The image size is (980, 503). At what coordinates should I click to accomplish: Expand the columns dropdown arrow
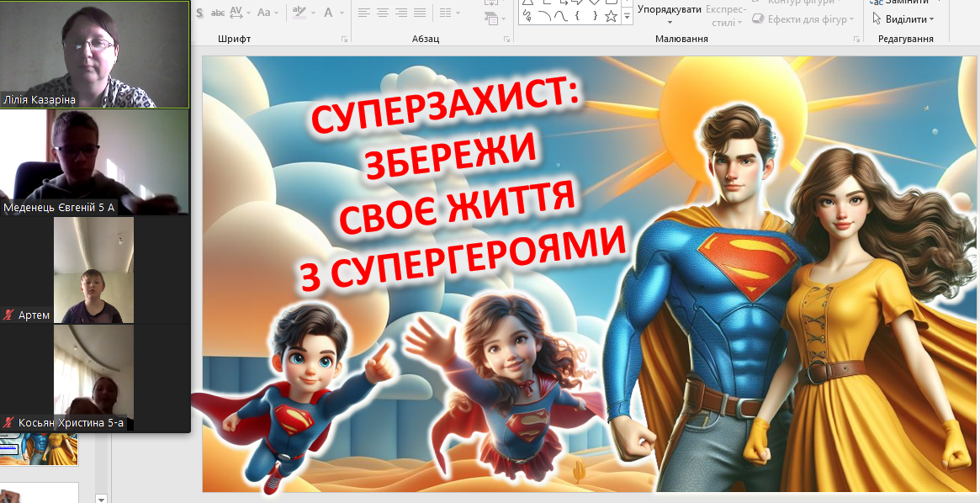coord(458,13)
